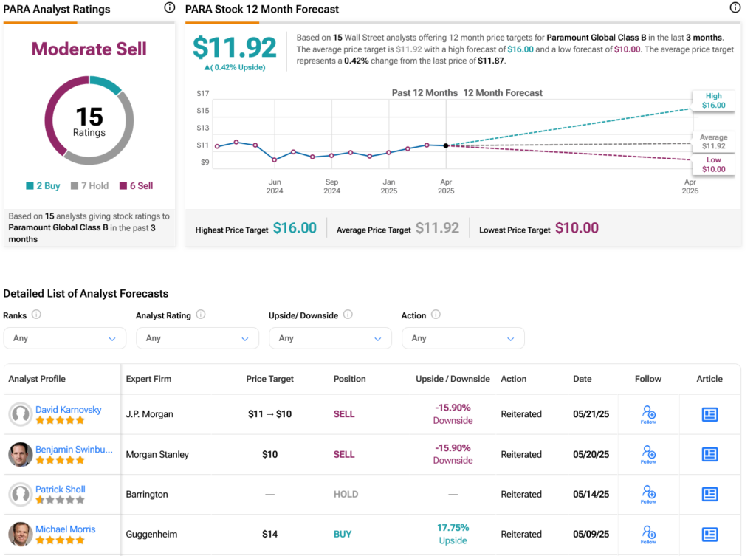Click Michael Morris's profile photo
The width and height of the screenshot is (756, 556).
tap(21, 535)
